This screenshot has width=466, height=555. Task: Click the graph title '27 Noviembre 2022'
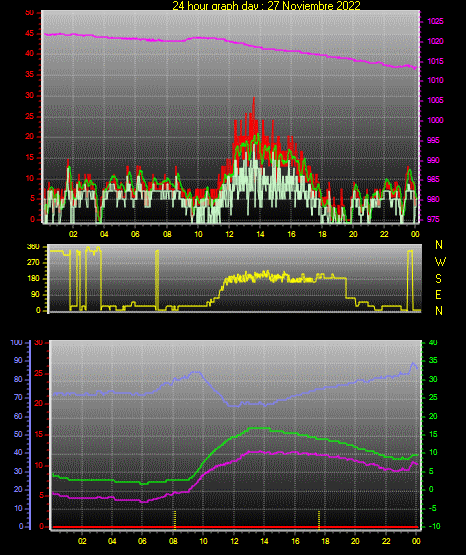point(313,5)
